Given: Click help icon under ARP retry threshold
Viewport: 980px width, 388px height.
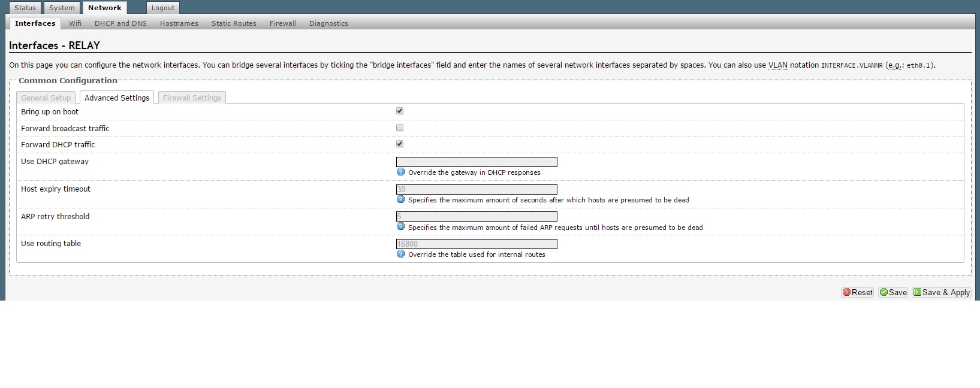Looking at the screenshot, I should (400, 227).
